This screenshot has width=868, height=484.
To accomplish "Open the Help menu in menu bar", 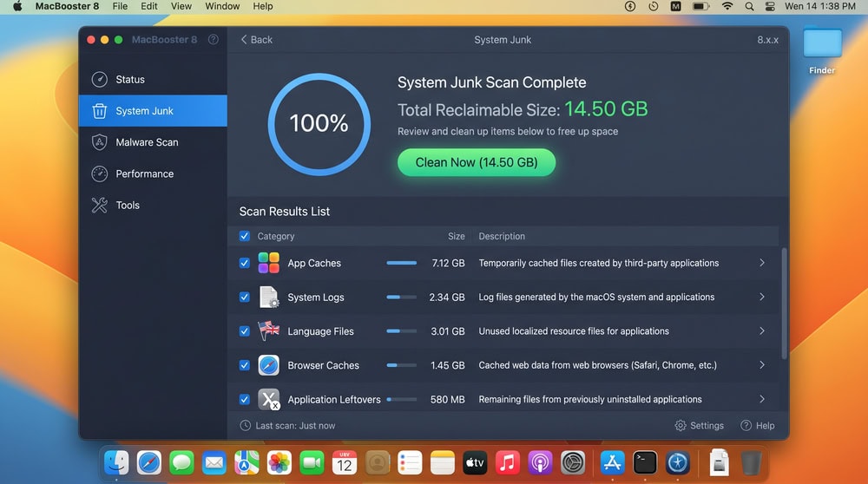I will tap(263, 6).
